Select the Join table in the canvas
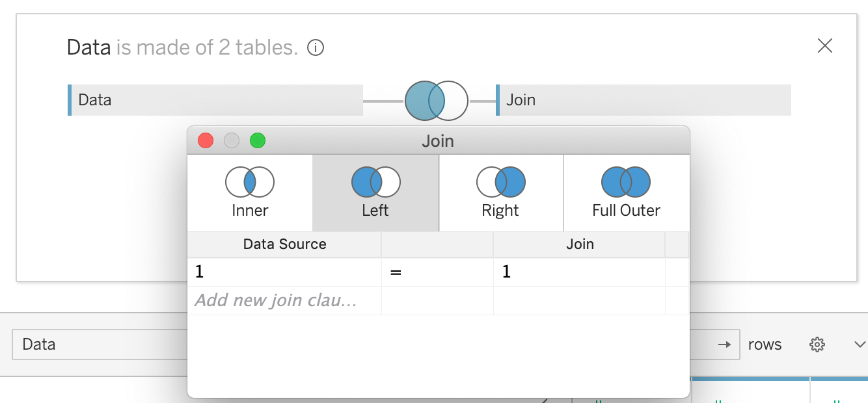868x403 pixels. 644,100
